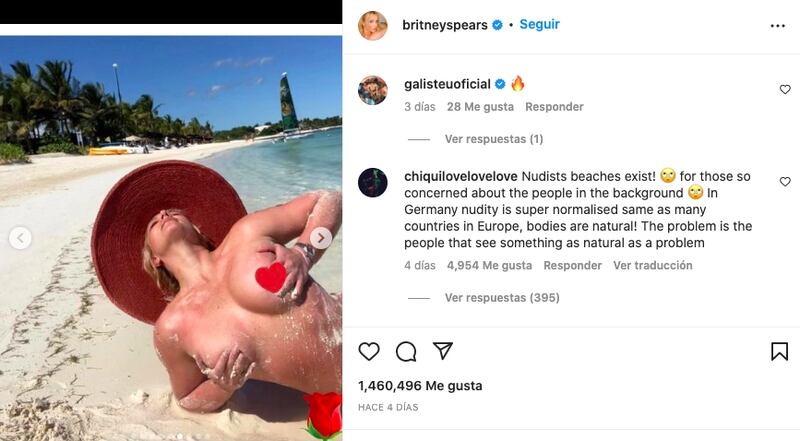
Task: Follow via the Seguir link
Action: click(x=539, y=24)
